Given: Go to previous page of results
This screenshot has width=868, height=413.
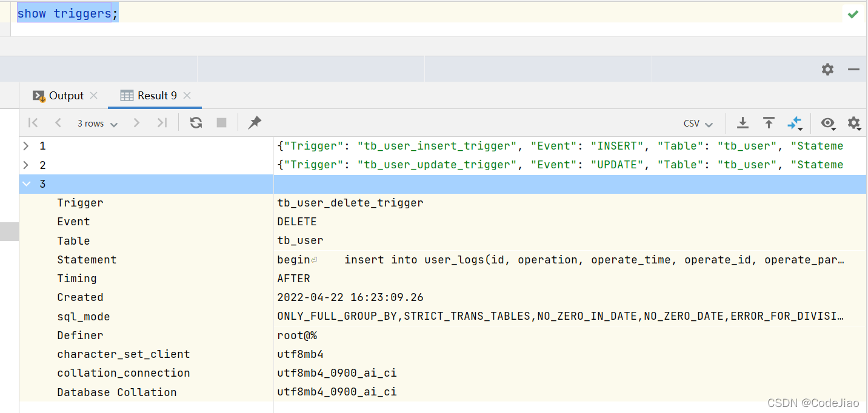Looking at the screenshot, I should [x=58, y=123].
